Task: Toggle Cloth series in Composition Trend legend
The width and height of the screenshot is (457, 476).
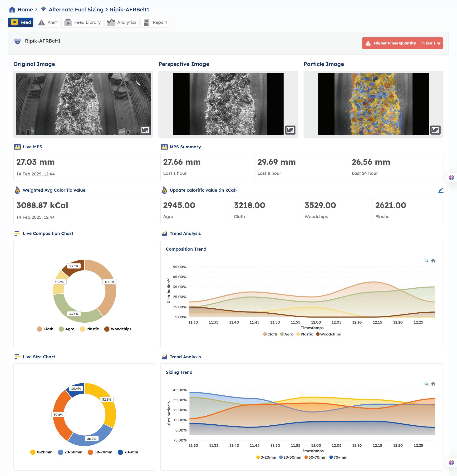Action: click(x=270, y=334)
